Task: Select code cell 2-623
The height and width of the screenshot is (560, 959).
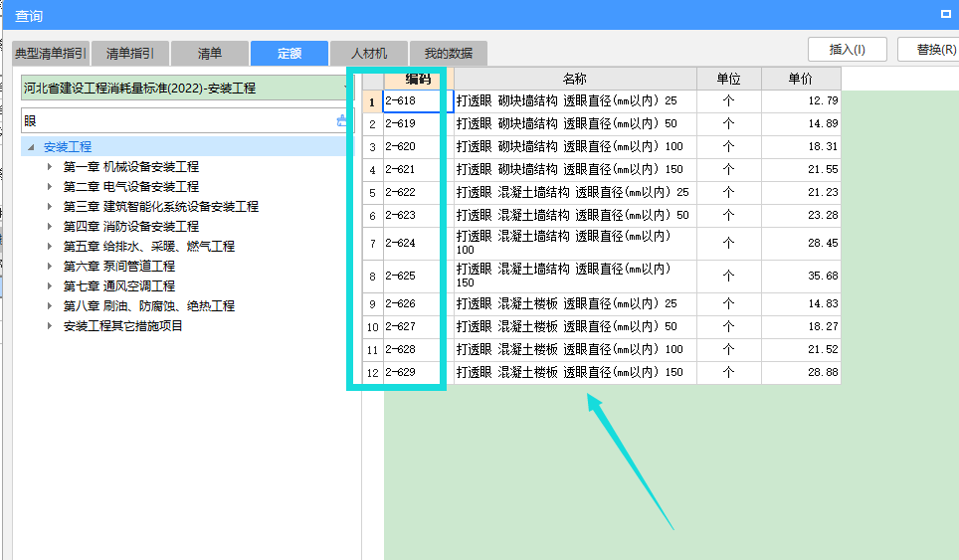Action: point(419,215)
